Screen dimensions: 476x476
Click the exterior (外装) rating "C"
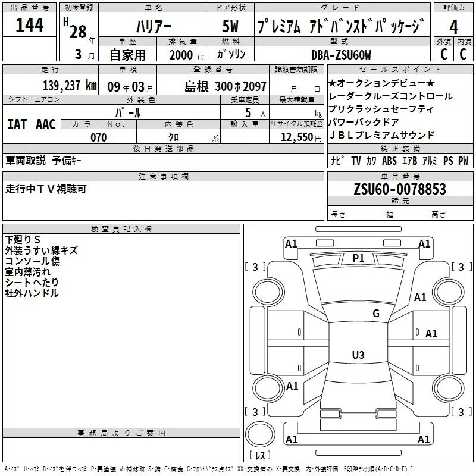tap(444, 54)
